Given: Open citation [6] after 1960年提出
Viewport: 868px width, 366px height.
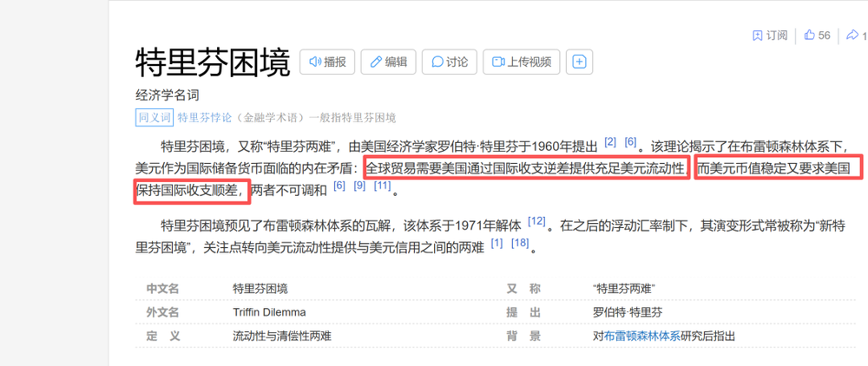Looking at the screenshot, I should 630,141.
